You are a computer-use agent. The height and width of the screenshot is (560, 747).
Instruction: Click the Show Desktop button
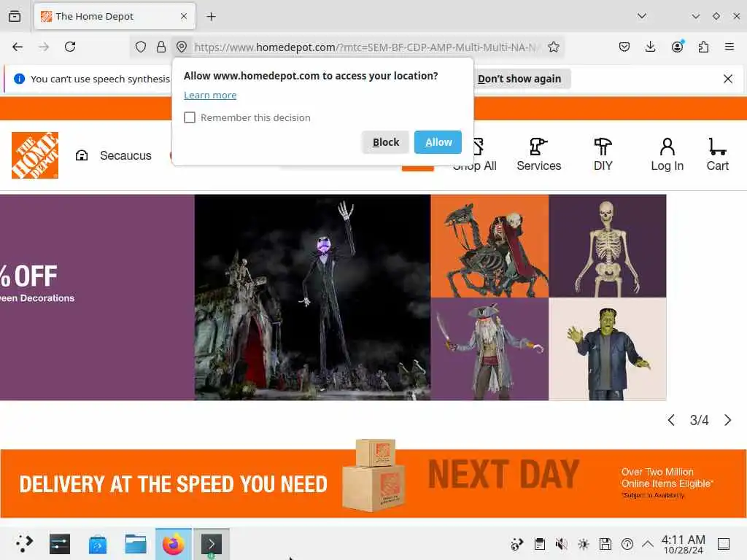point(724,544)
